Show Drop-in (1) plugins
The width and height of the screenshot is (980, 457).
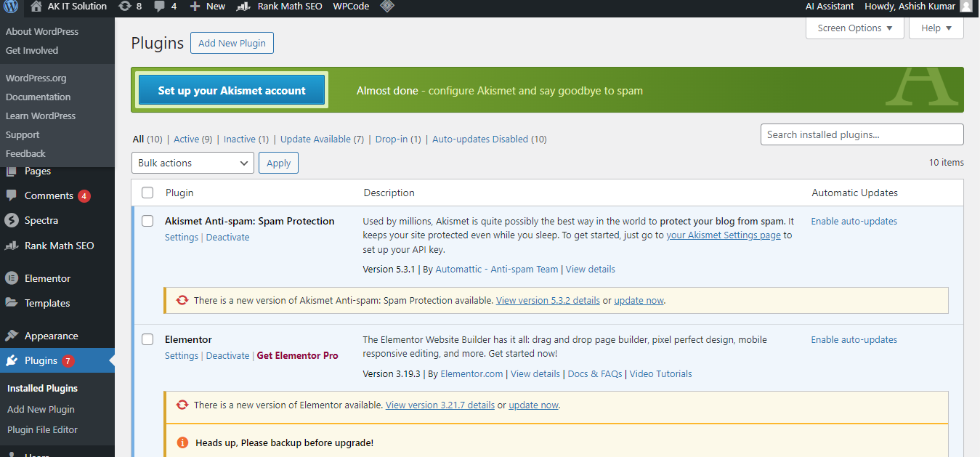click(397, 139)
